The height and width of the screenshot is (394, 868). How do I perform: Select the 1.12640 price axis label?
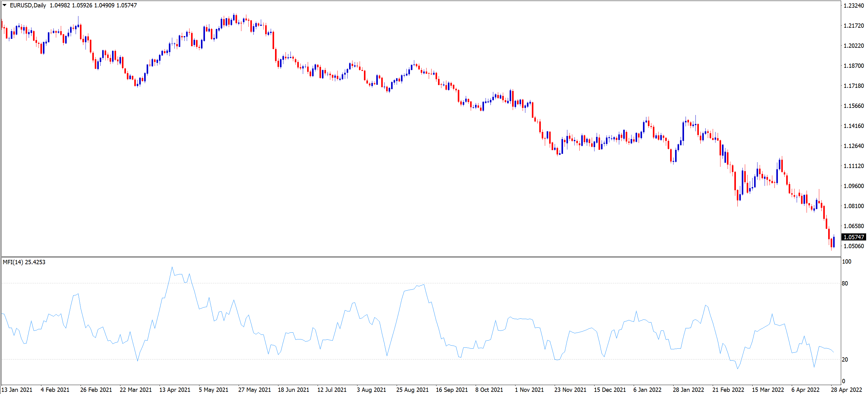pos(853,146)
